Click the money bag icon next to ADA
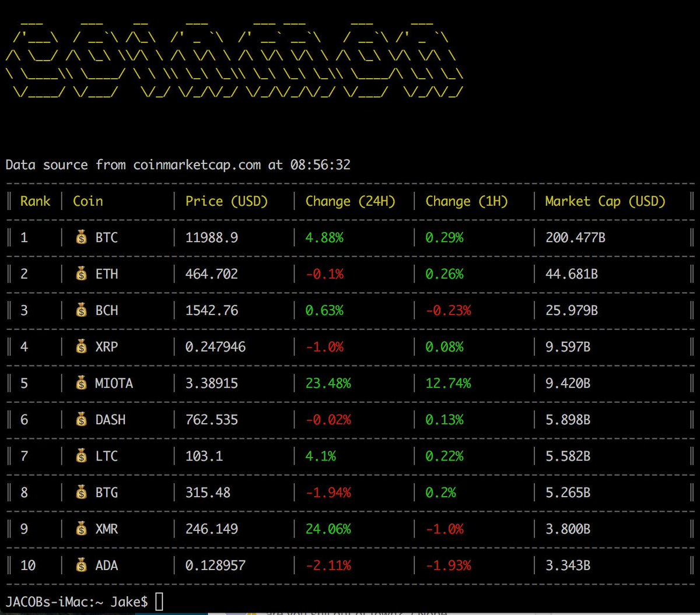Image resolution: width=700 pixels, height=615 pixels. coord(82,565)
